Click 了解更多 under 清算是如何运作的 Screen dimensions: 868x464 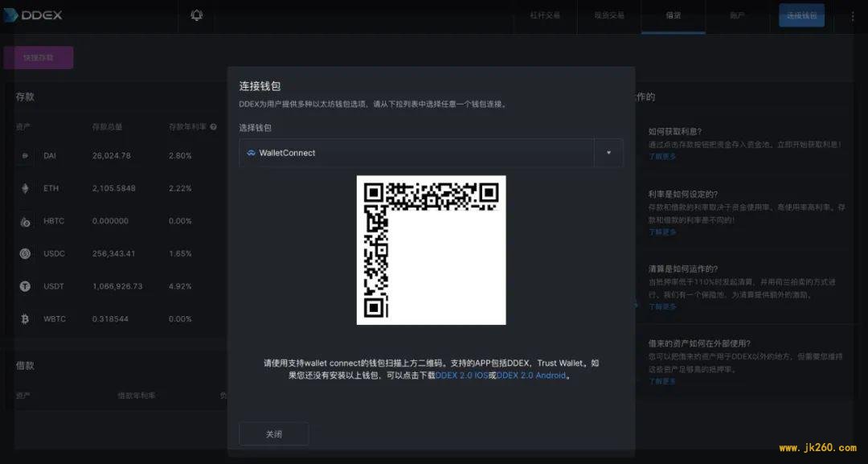[662, 306]
